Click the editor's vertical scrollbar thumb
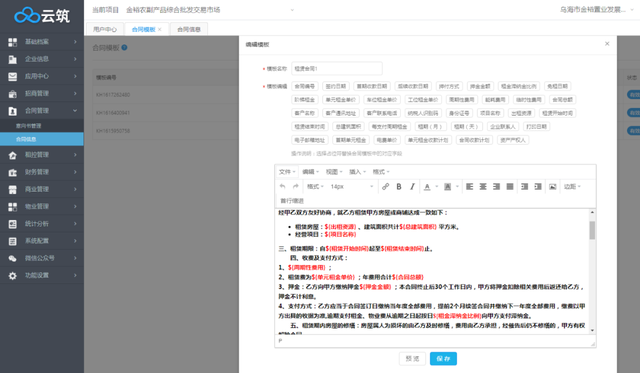The width and height of the screenshot is (640, 373). [592, 230]
